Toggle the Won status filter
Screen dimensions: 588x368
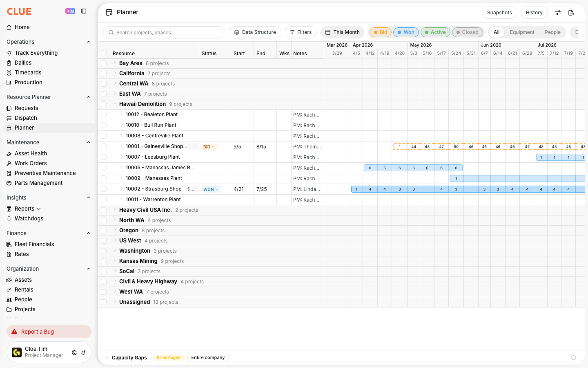(406, 32)
